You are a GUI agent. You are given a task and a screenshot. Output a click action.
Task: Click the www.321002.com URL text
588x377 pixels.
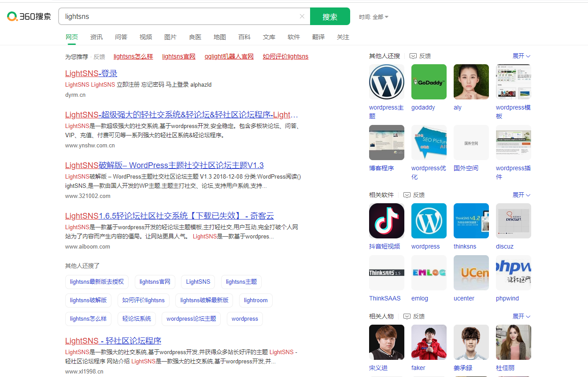[88, 196]
